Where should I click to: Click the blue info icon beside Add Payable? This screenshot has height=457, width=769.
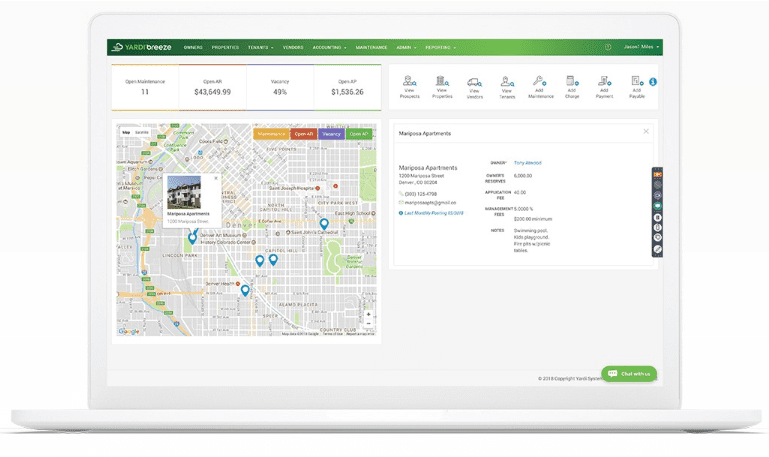653,82
